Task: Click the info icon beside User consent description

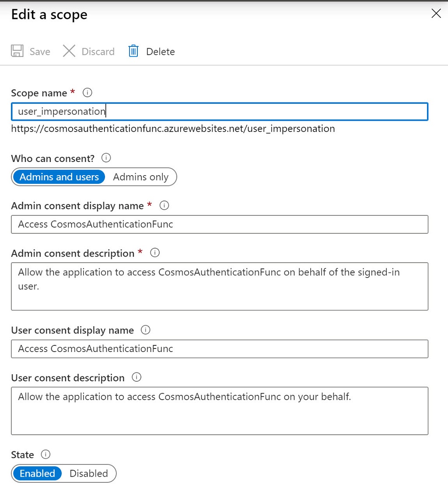Action: pos(136,377)
